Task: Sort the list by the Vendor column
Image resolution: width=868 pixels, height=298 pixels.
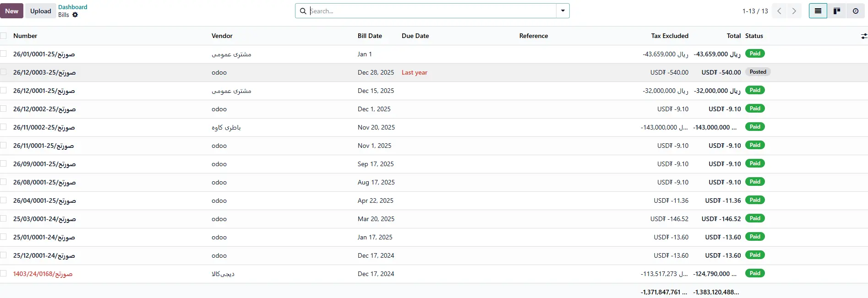Action: pyautogui.click(x=222, y=36)
